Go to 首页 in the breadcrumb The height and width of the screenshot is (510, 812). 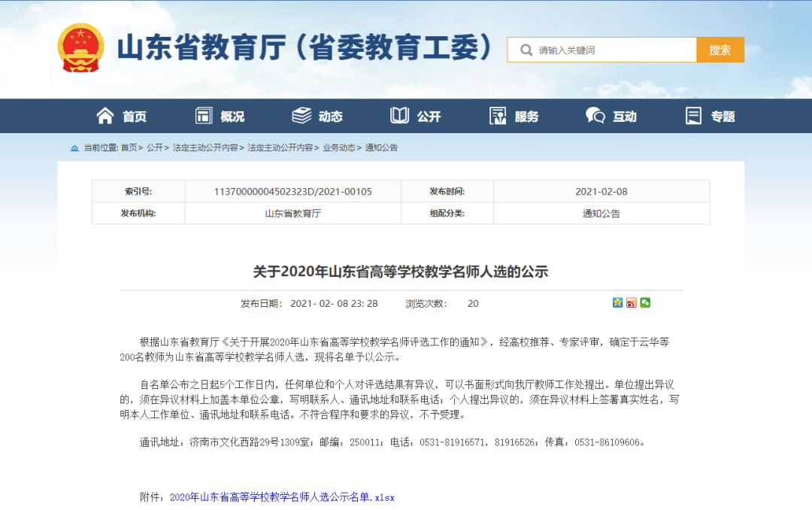tap(129, 147)
